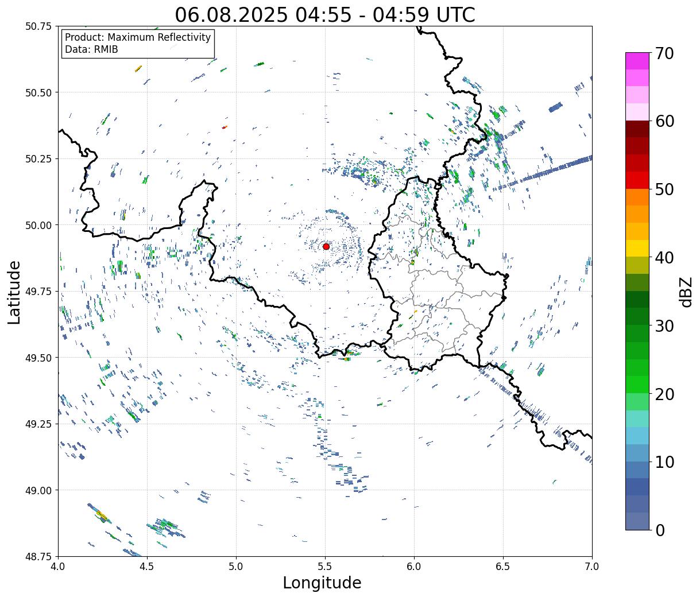This screenshot has width=700, height=597.
Task: Click the longitude tick label 4.0
Action: 58,567
